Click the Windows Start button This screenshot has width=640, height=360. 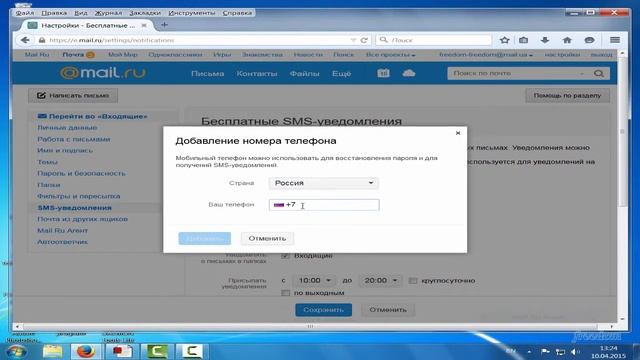click(x=17, y=351)
